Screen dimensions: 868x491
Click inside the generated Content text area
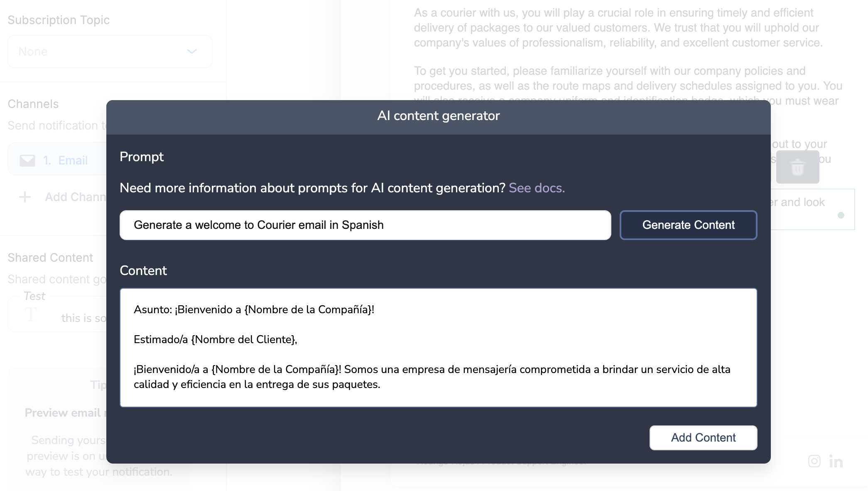[438, 347]
